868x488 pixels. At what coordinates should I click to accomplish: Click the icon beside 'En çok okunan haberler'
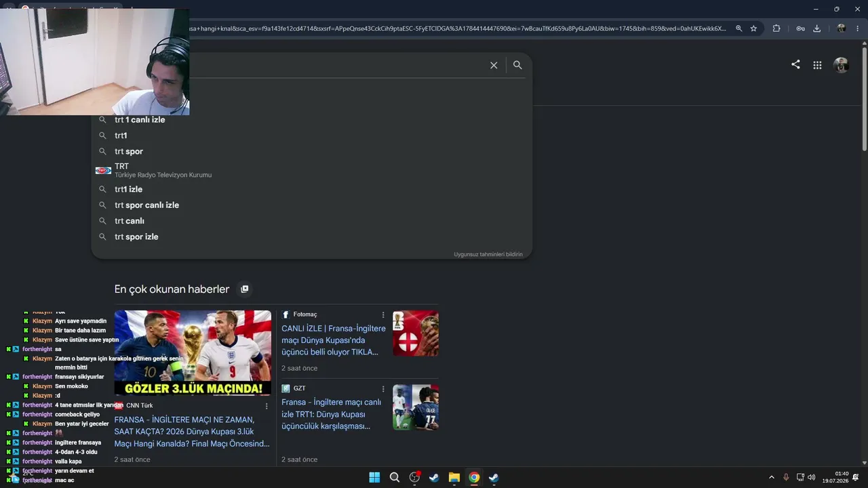point(245,289)
